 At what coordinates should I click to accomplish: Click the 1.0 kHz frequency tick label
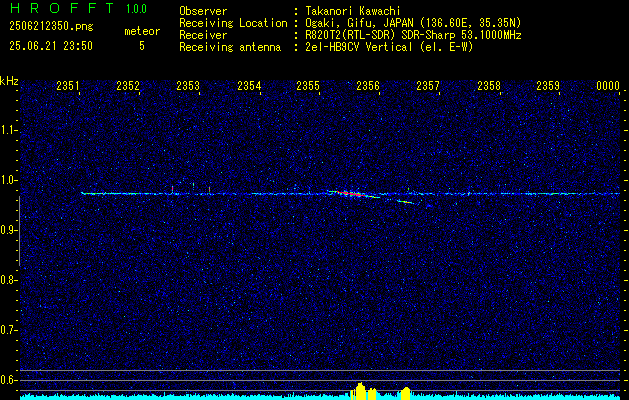click(8, 180)
